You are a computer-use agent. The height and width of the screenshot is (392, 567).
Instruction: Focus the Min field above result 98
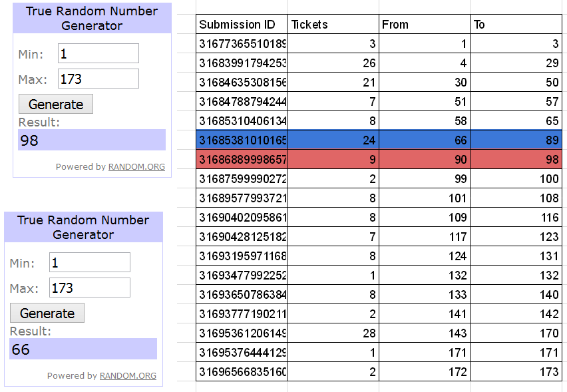98,54
